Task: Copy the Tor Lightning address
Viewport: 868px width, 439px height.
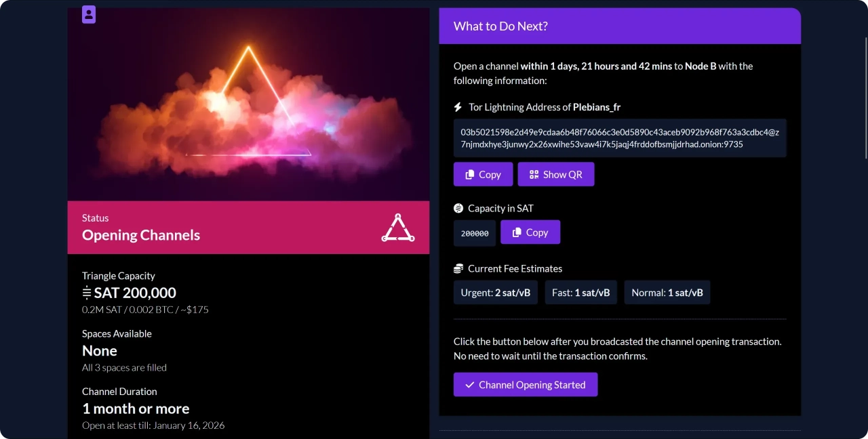Action: [484, 174]
